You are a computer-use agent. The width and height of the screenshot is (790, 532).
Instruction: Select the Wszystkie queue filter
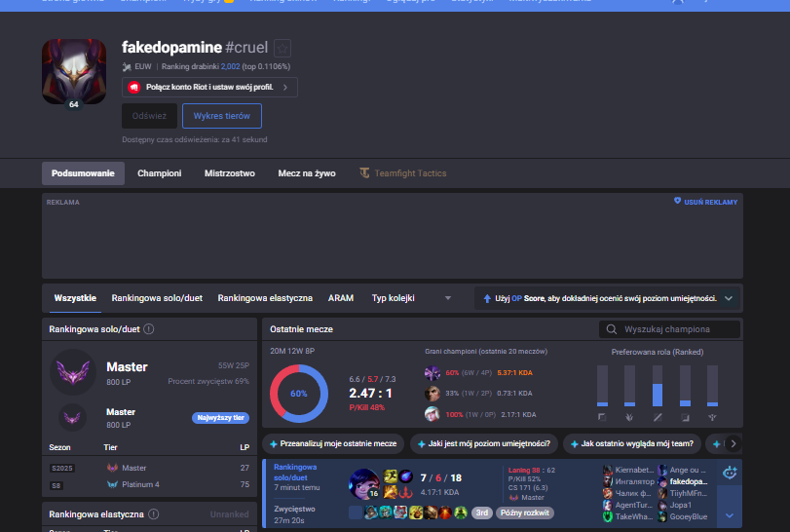[x=75, y=298]
